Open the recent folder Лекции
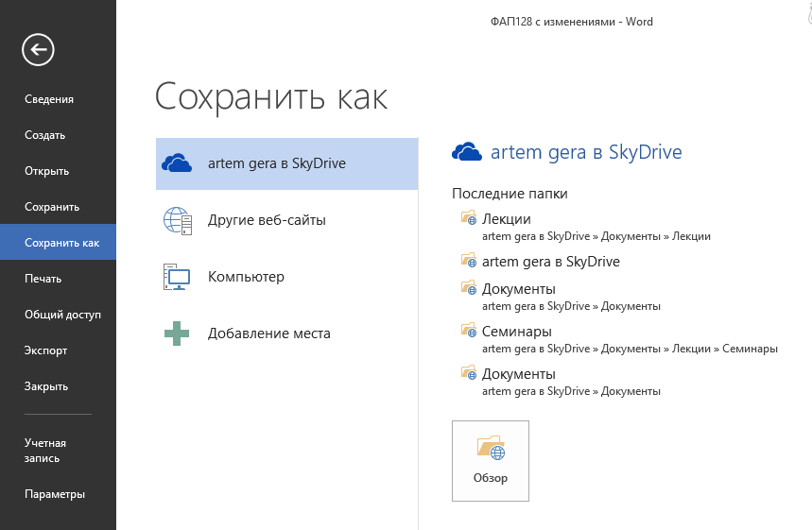812x530 pixels. (x=507, y=219)
